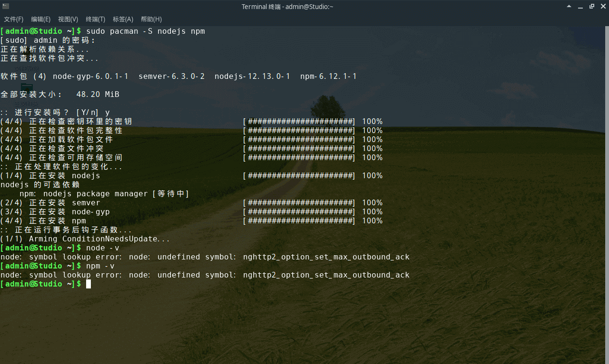This screenshot has width=609, height=364.
Task: Click the nghttp2 symbol lookup error line
Action: (205, 257)
